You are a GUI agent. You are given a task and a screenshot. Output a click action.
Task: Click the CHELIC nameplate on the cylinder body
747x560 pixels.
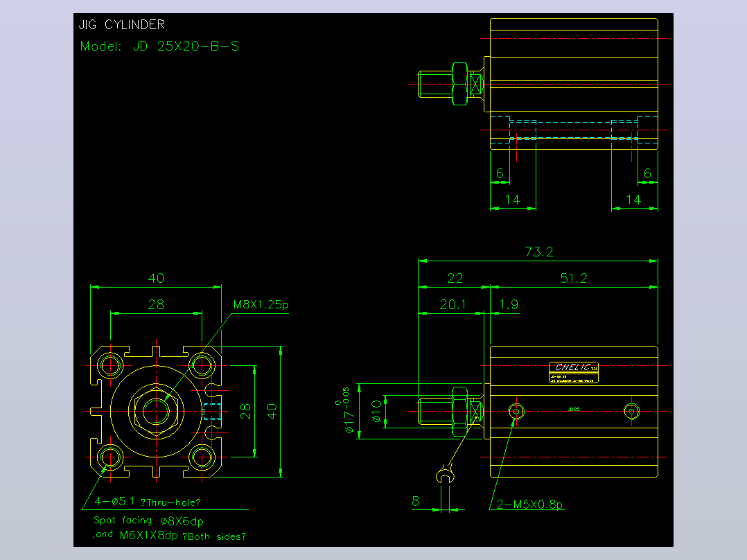pos(574,372)
